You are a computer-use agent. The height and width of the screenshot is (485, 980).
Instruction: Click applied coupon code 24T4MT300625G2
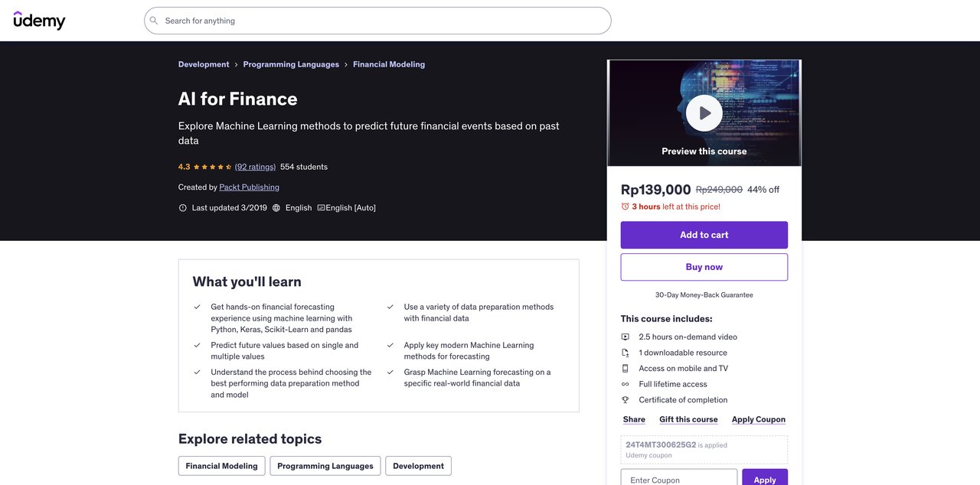(x=661, y=444)
